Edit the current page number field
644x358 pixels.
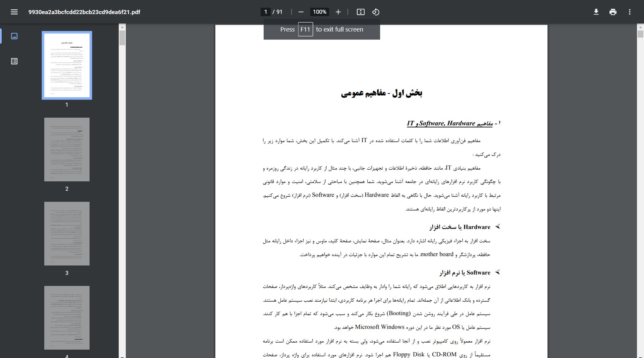click(x=265, y=12)
